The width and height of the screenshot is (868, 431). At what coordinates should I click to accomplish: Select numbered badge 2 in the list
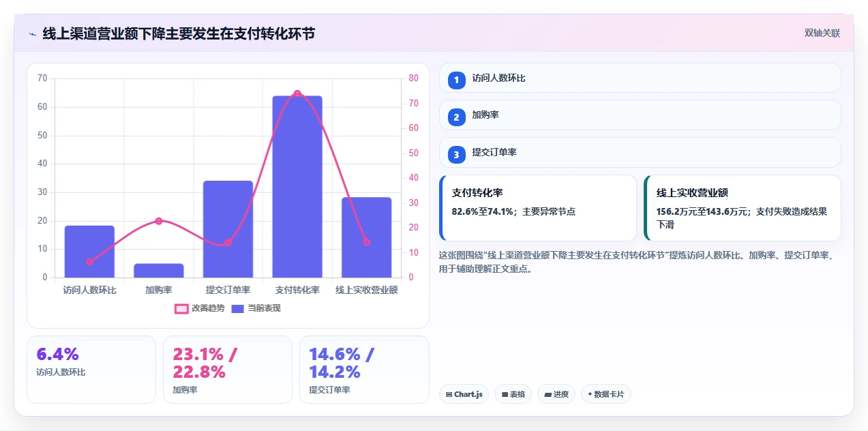pyautogui.click(x=456, y=117)
